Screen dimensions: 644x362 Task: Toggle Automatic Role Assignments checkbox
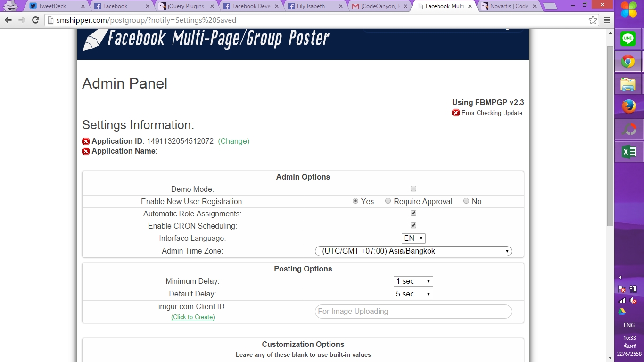413,213
